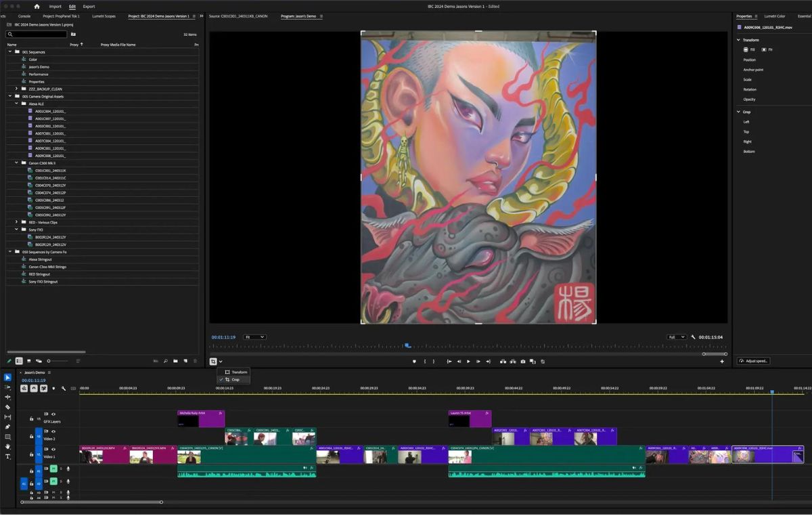812x518 pixels.
Task: Open the Export workspace
Action: coord(89,6)
